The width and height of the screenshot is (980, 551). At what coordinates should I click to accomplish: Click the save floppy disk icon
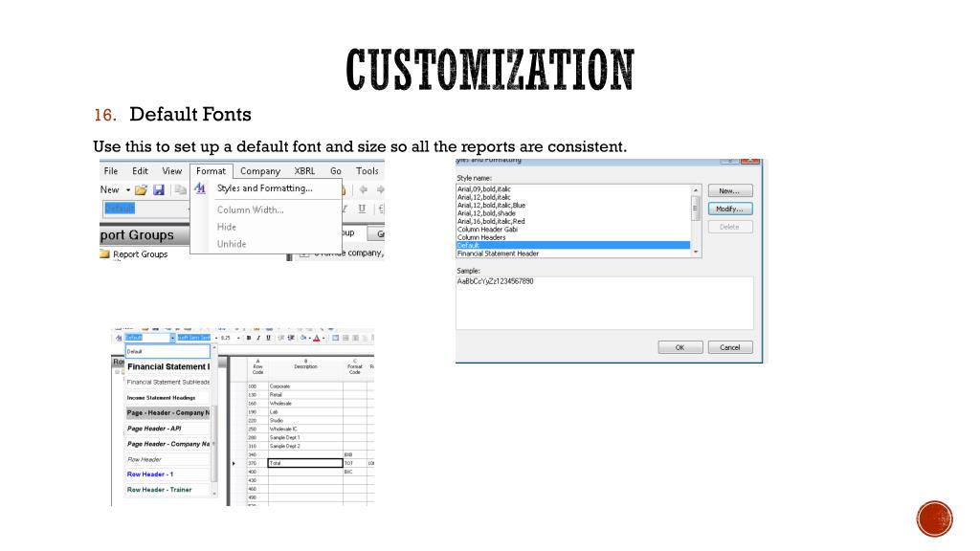tap(159, 189)
